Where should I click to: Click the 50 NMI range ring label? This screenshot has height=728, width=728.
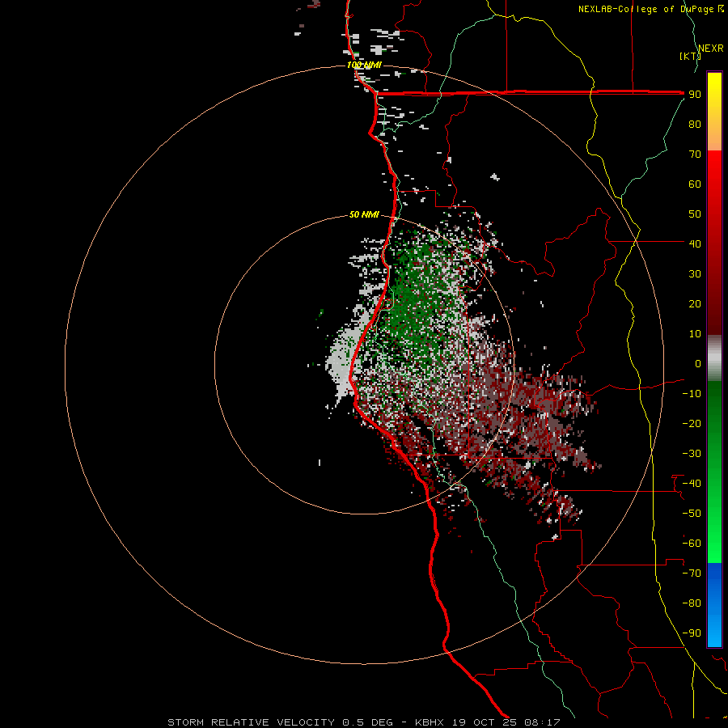point(365,214)
